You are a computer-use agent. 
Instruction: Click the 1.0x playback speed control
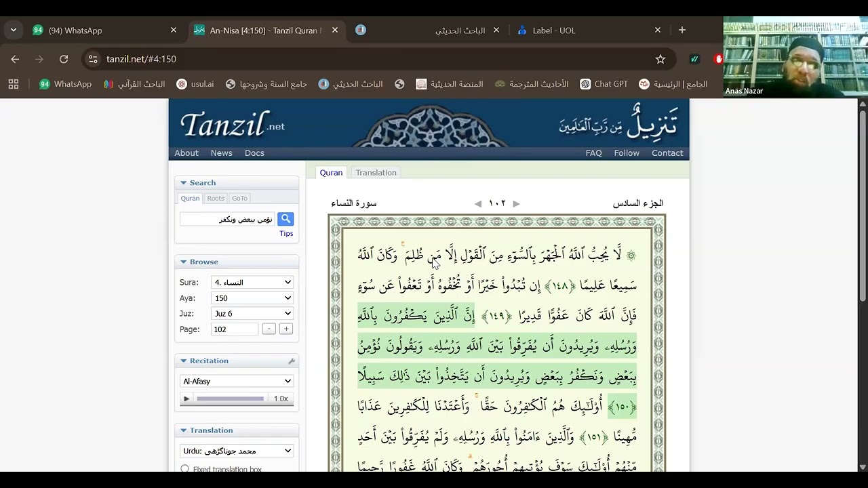pos(281,399)
